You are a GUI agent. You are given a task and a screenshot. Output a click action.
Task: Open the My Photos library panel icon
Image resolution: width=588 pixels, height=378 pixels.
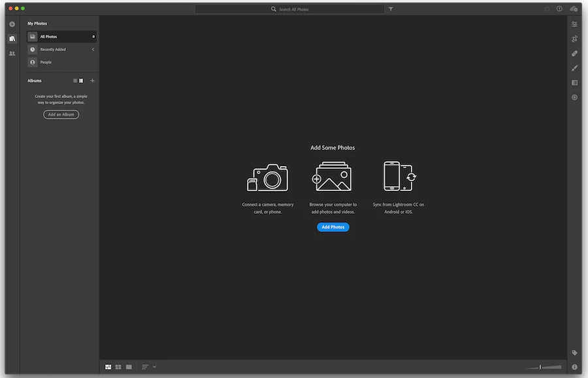pyautogui.click(x=12, y=39)
